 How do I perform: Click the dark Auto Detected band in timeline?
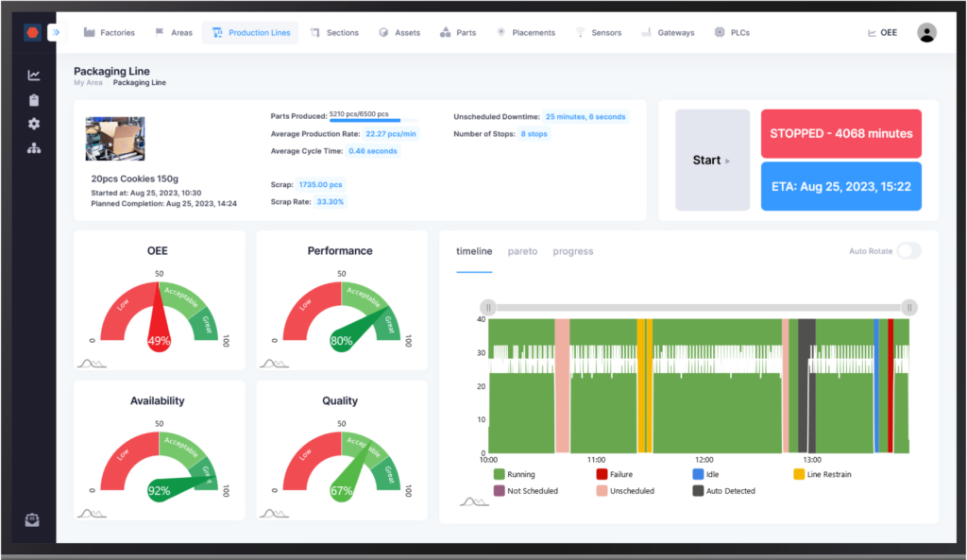click(806, 385)
